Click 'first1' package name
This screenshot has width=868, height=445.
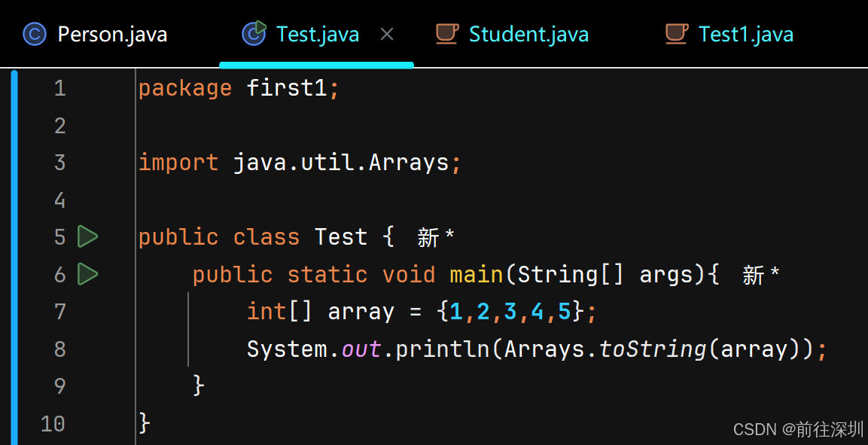[287, 87]
